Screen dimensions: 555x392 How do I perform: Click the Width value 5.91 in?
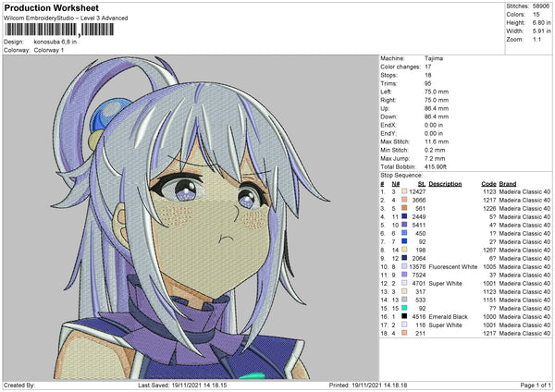tap(541, 31)
